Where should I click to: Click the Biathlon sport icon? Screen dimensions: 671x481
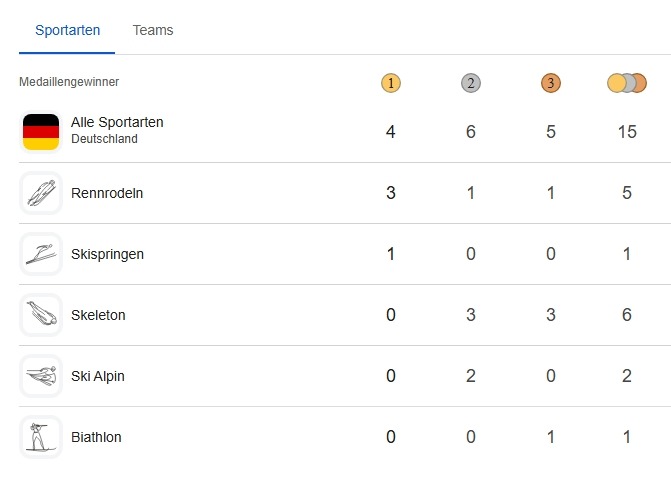coord(41,437)
